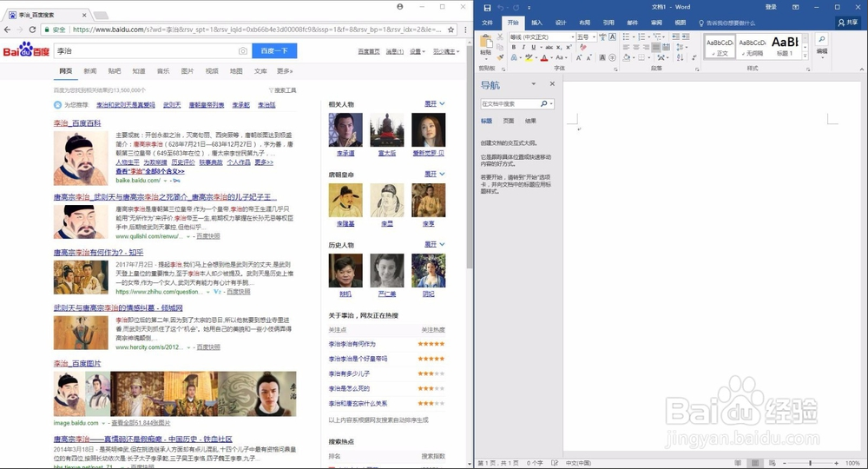Switch to Web Layout view
The image size is (868, 469).
click(772, 463)
